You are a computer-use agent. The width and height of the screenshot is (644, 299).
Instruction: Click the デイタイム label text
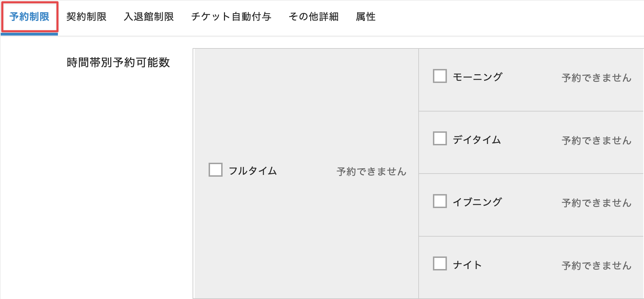point(477,140)
